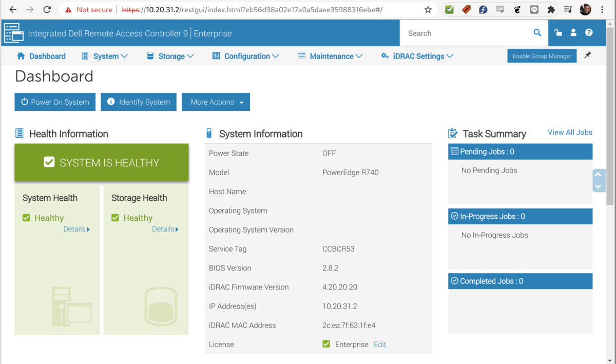Click the Enterprise license checkbox

click(x=326, y=344)
